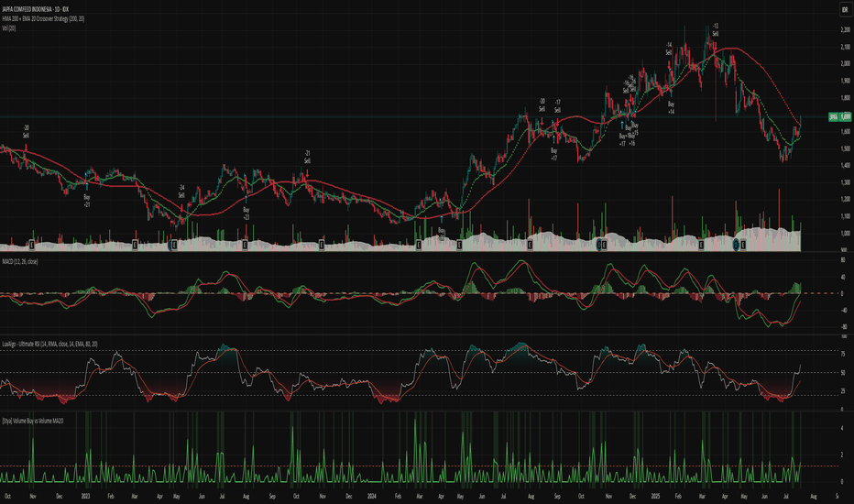This screenshot has height=504, width=854.
Task: Select the MACD (12, 26, close) legend
Action: [x=20, y=261]
